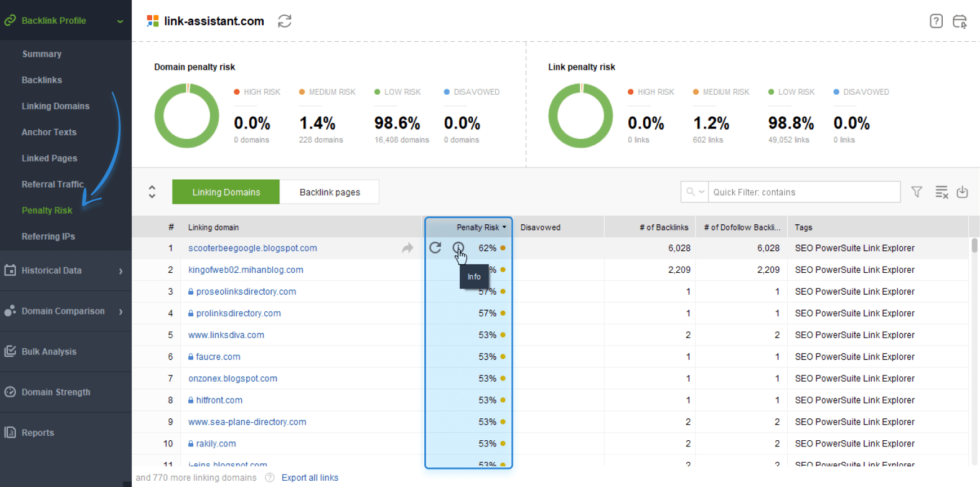This screenshot has width=980, height=487.
Task: Open the www.sea-plane-directory.com link
Action: pyautogui.click(x=247, y=422)
